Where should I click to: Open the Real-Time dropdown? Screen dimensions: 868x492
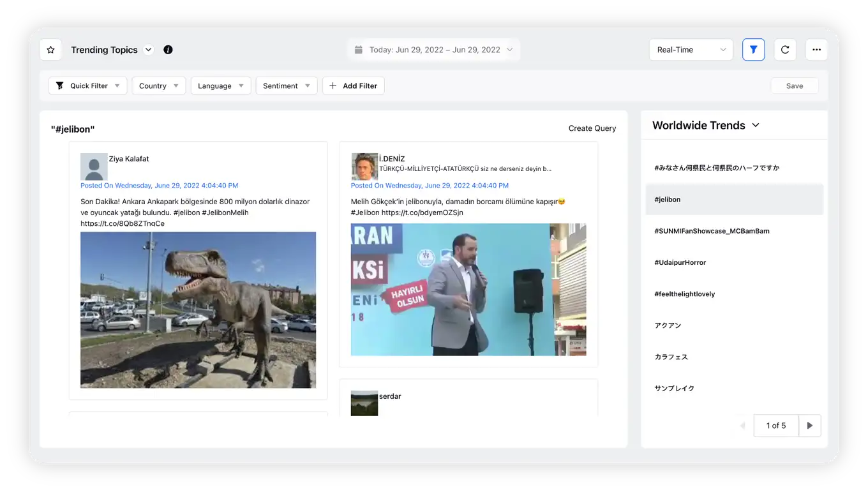pos(691,50)
